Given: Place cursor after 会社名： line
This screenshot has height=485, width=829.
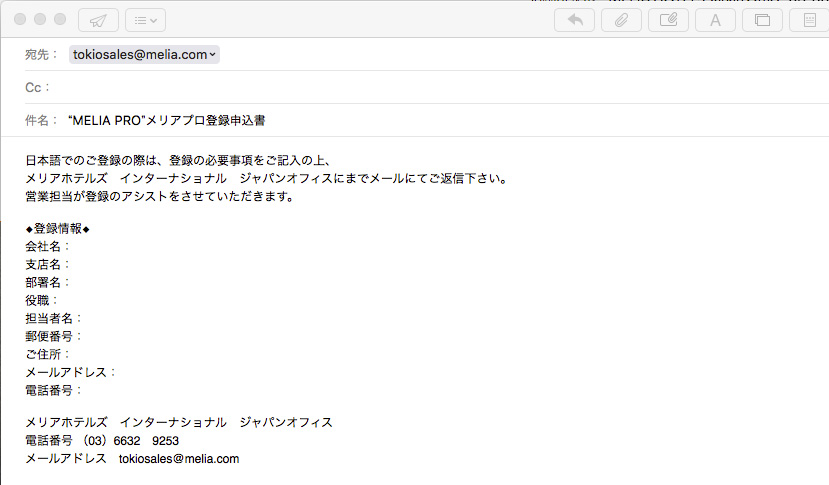Looking at the screenshot, I should [74, 246].
